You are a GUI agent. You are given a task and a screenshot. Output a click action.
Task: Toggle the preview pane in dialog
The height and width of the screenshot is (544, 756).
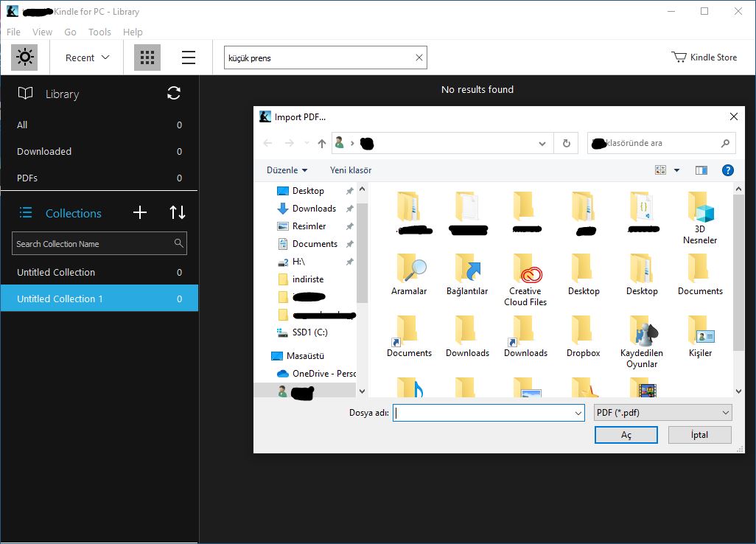click(x=701, y=170)
